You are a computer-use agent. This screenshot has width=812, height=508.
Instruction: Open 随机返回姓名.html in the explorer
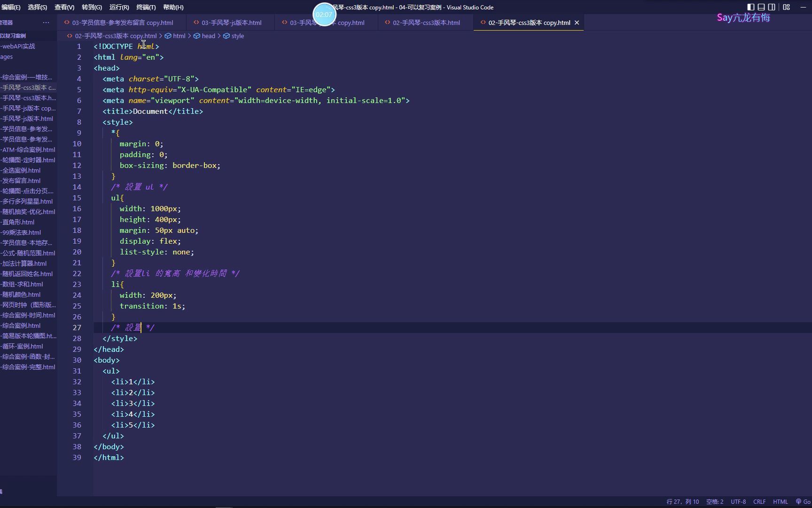pos(28,274)
